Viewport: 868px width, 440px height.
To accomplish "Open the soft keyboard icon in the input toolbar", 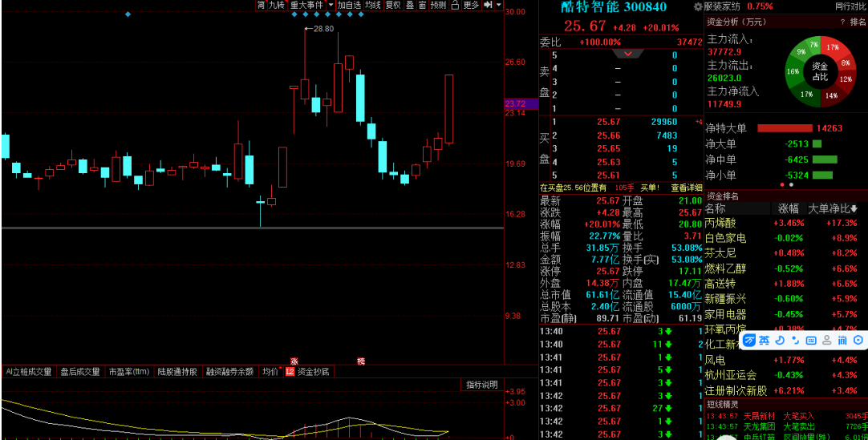I will [812, 341].
